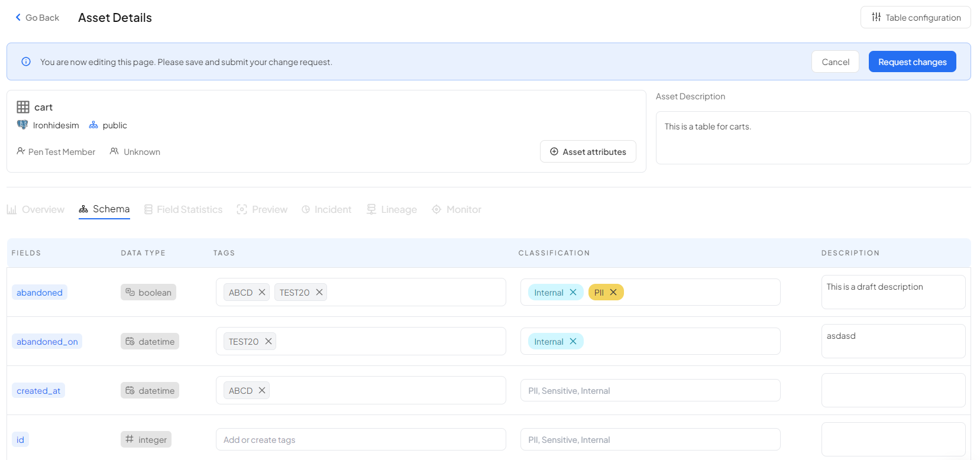This screenshot has height=460, width=980.
Task: Click the abandoned_on field name link
Action: (x=47, y=341)
